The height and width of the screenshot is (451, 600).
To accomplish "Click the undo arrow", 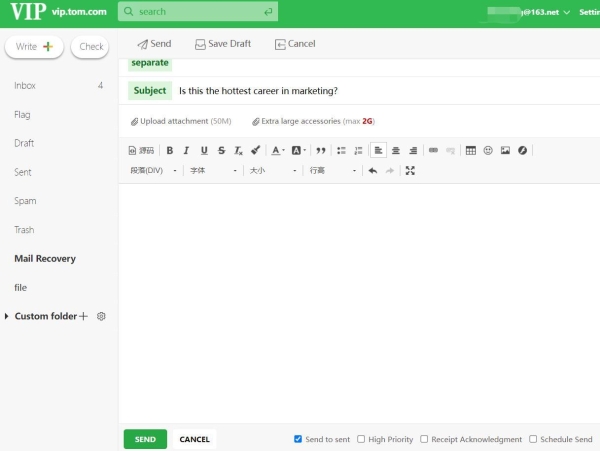I will click(373, 171).
